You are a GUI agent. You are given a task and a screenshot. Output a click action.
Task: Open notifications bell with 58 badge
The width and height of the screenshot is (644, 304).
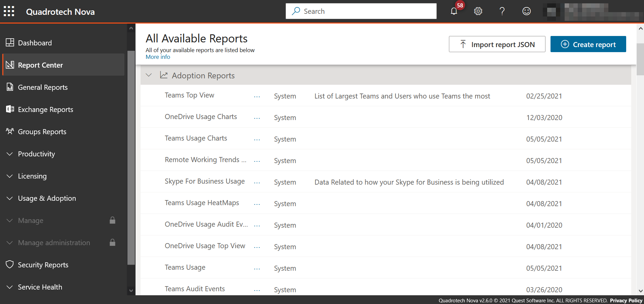point(454,11)
